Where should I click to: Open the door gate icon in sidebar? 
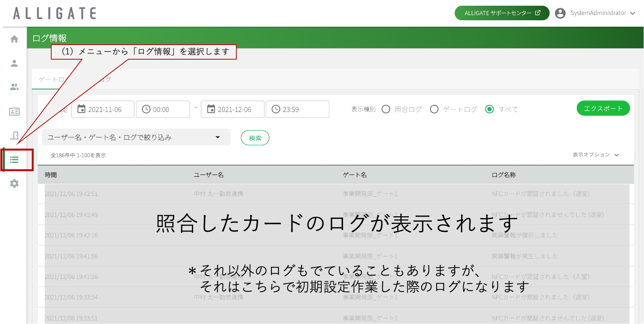coord(14,136)
